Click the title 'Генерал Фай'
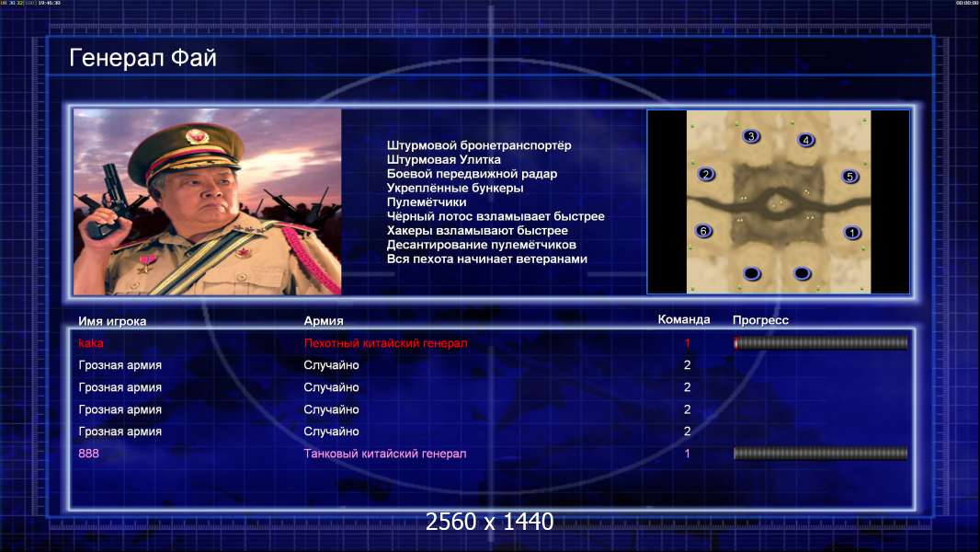 142,58
